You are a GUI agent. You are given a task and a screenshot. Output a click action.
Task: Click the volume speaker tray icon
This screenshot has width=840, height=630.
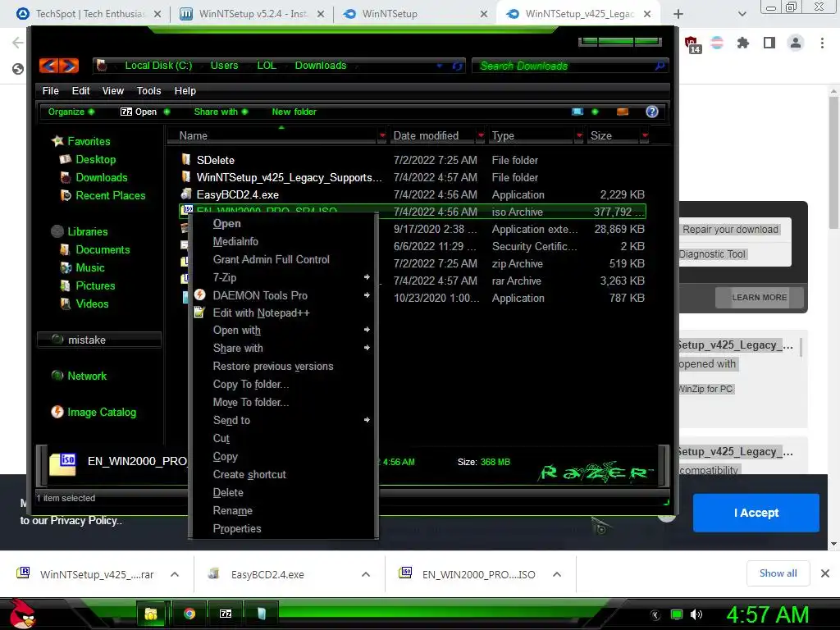coord(696,614)
